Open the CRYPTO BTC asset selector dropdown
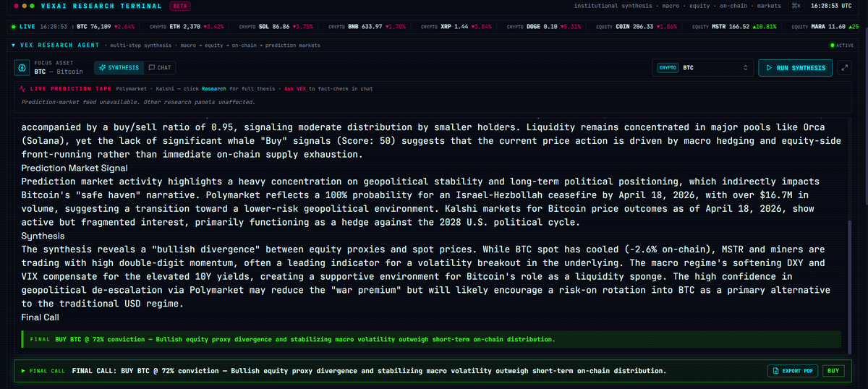The height and width of the screenshot is (389, 868). (702, 68)
